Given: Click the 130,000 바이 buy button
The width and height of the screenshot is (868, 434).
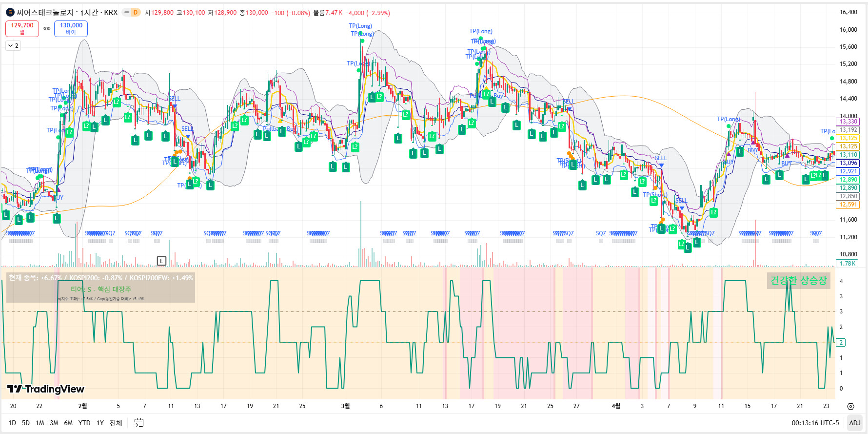Looking at the screenshot, I should [71, 28].
